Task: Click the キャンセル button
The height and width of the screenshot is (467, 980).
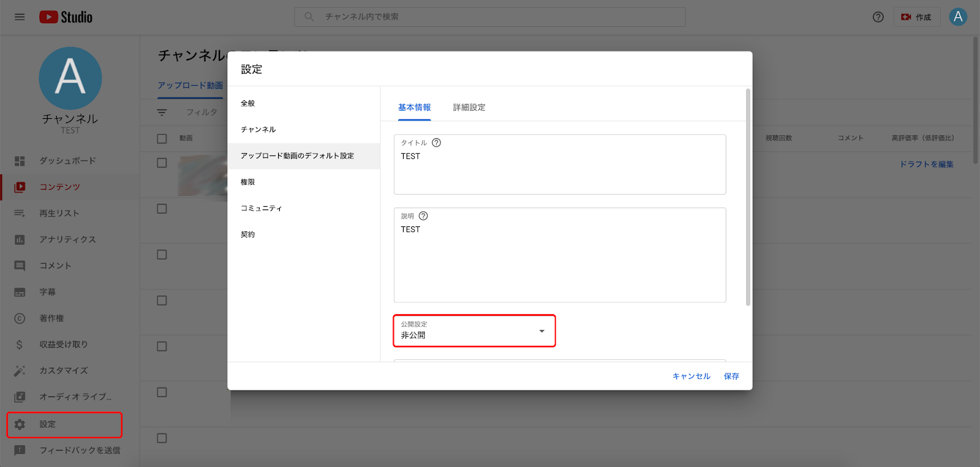Action: coord(691,376)
